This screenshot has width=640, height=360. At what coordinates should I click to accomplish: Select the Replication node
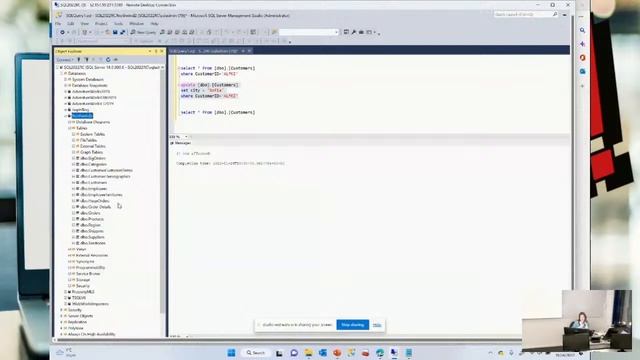[77, 322]
